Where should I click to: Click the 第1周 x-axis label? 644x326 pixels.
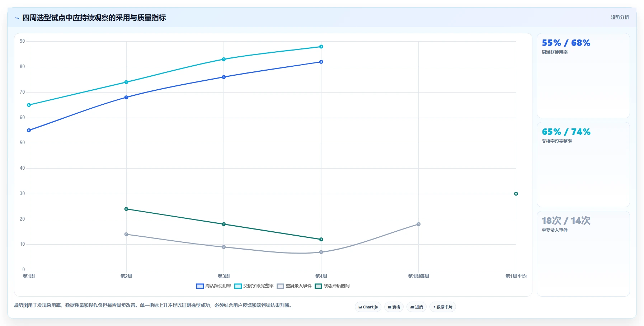click(29, 276)
